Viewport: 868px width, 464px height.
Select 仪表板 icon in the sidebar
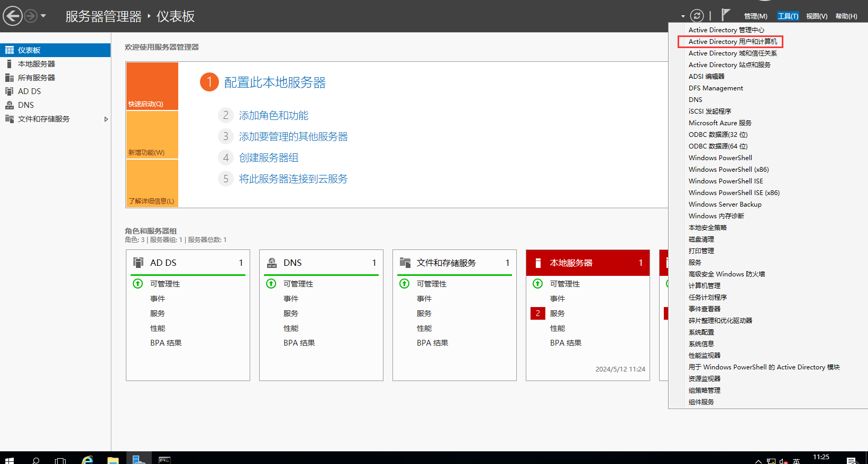click(x=10, y=50)
